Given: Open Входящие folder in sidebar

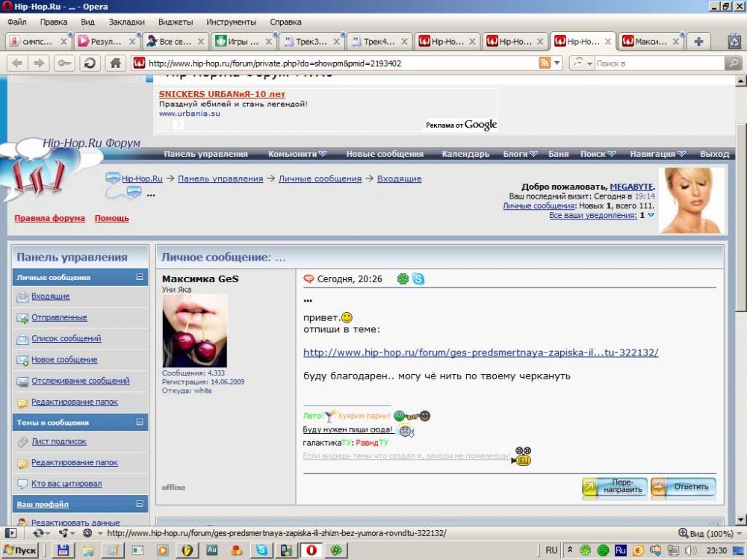Looking at the screenshot, I should click(51, 296).
